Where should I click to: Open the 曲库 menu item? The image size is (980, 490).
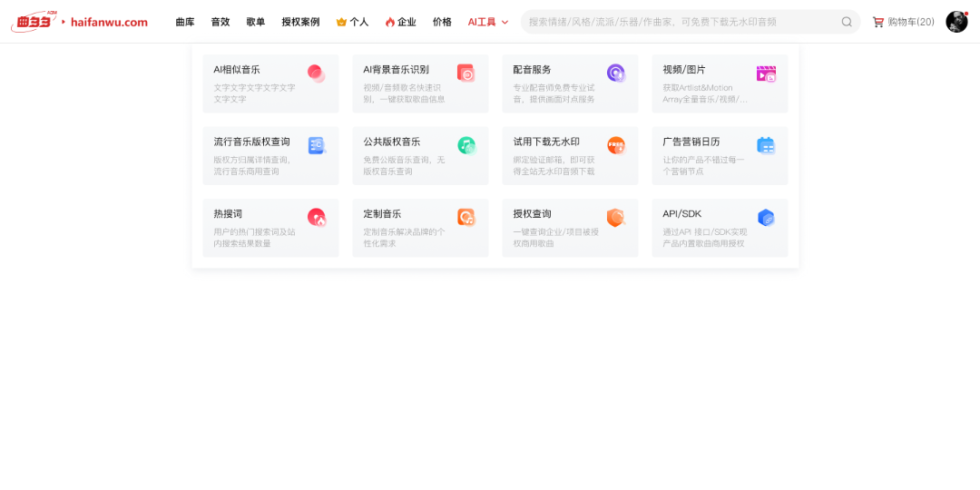coord(185,22)
